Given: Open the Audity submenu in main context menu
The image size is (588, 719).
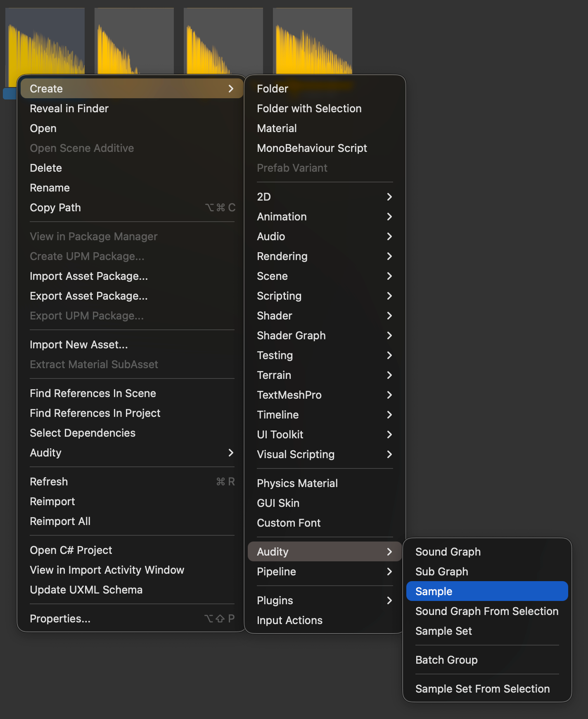Looking at the screenshot, I should tap(132, 452).
